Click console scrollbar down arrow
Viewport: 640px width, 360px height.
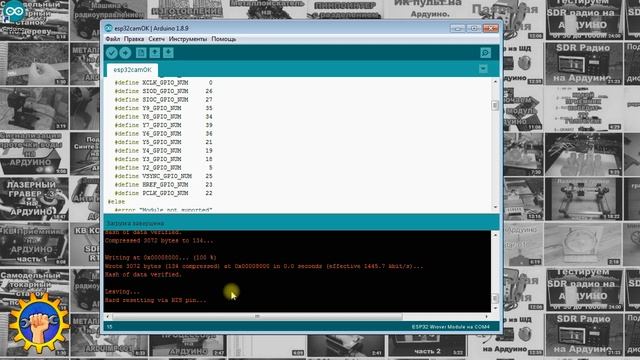[x=495, y=308]
